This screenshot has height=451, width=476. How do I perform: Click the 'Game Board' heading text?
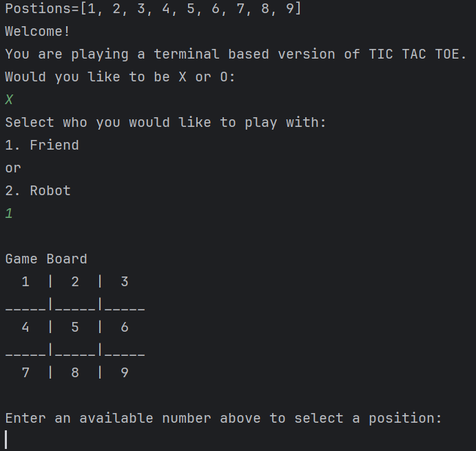tap(46, 259)
